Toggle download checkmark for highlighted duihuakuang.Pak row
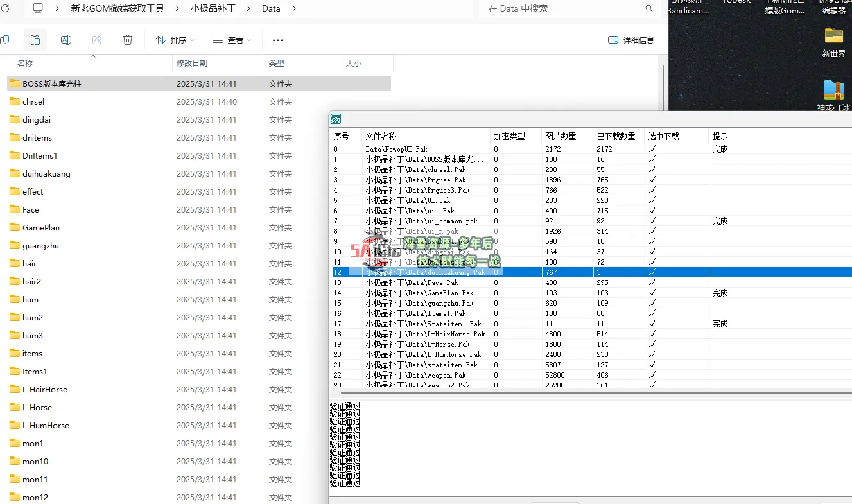The width and height of the screenshot is (852, 504). tap(652, 272)
